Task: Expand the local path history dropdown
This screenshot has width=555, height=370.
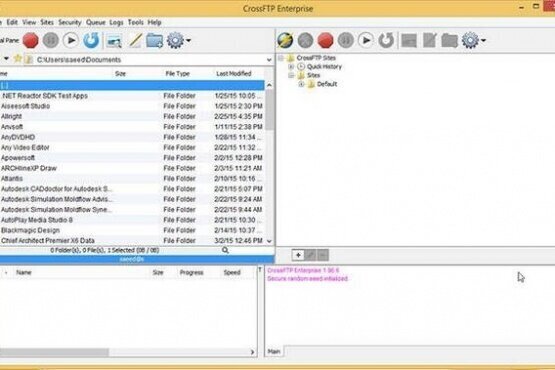Action: (x=269, y=60)
